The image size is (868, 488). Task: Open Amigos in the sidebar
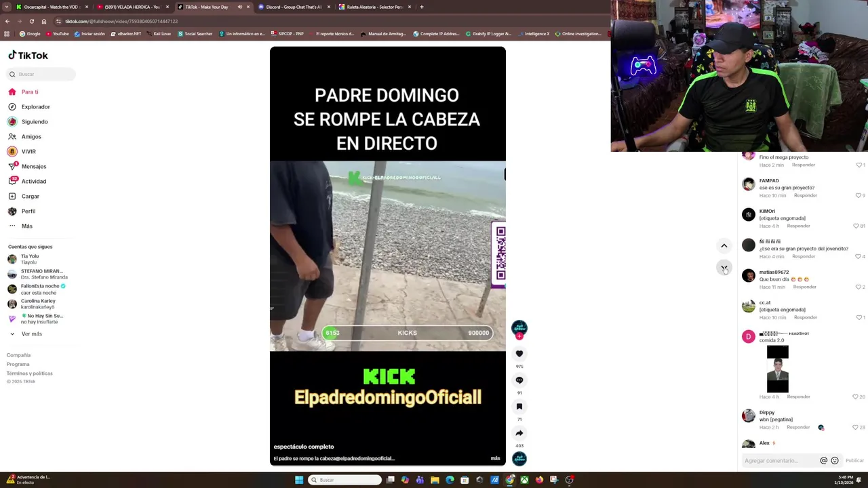24,136
